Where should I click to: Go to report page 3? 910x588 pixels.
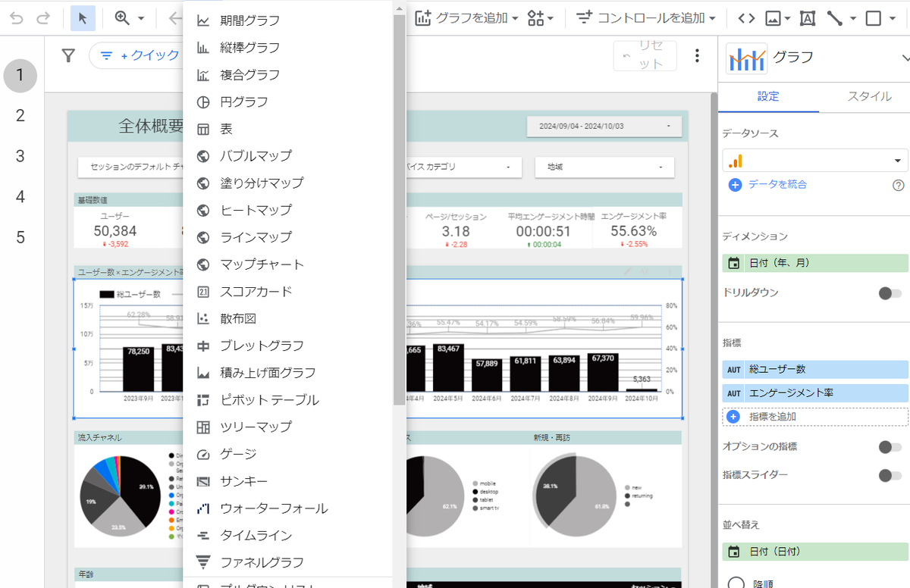click(x=20, y=156)
